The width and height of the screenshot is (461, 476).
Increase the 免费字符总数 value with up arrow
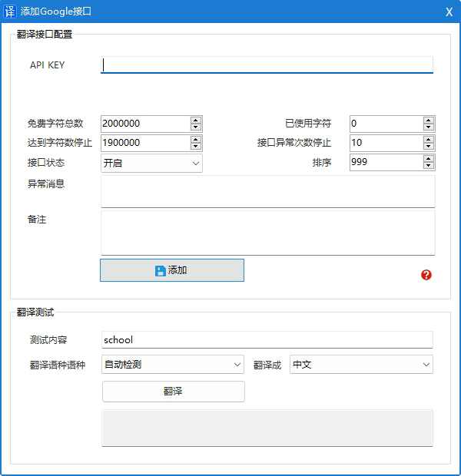196,120
